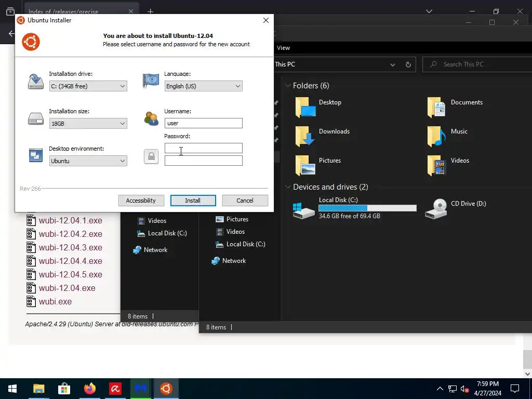The height and width of the screenshot is (399, 532).
Task: Select Network in back Explorer sidebar
Action: (x=150, y=250)
